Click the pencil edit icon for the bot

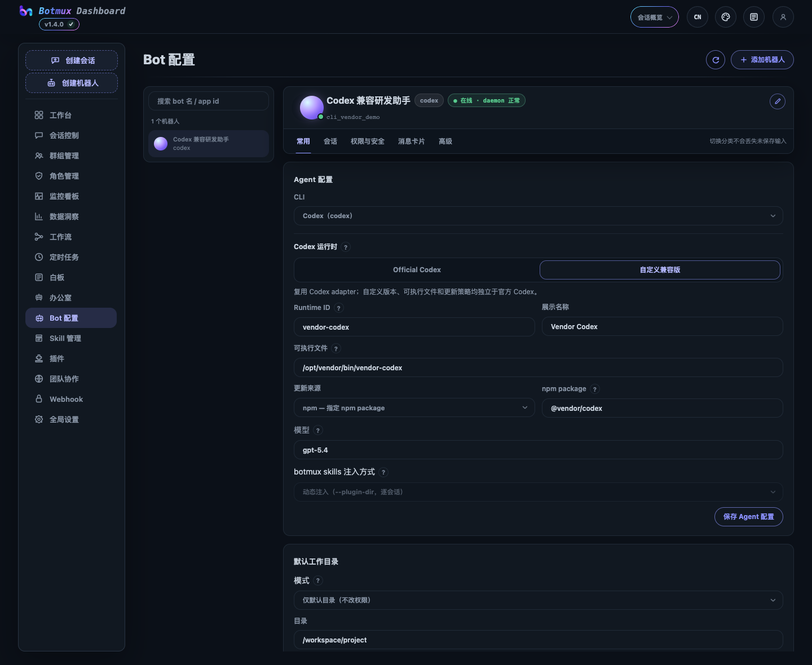point(778,101)
